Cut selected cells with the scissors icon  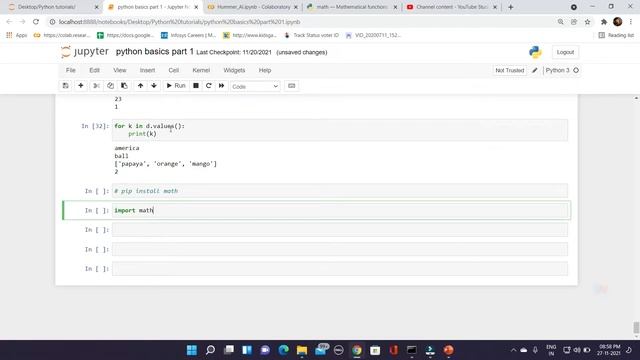coord(96,86)
